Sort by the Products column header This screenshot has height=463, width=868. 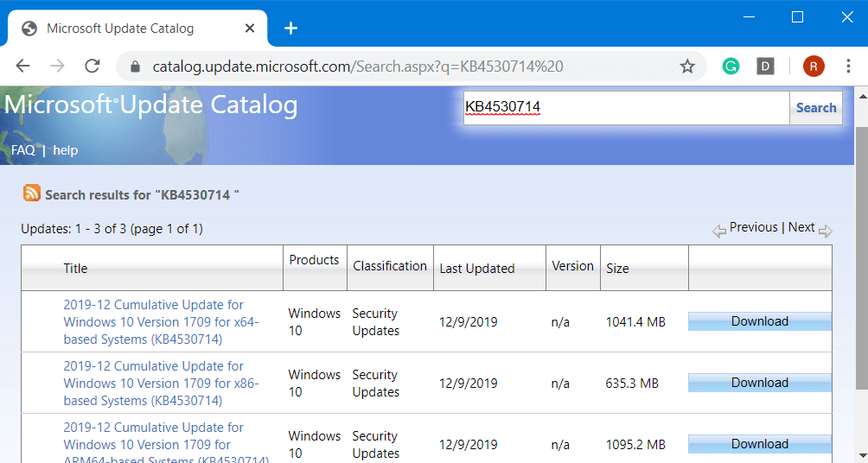pos(314,260)
